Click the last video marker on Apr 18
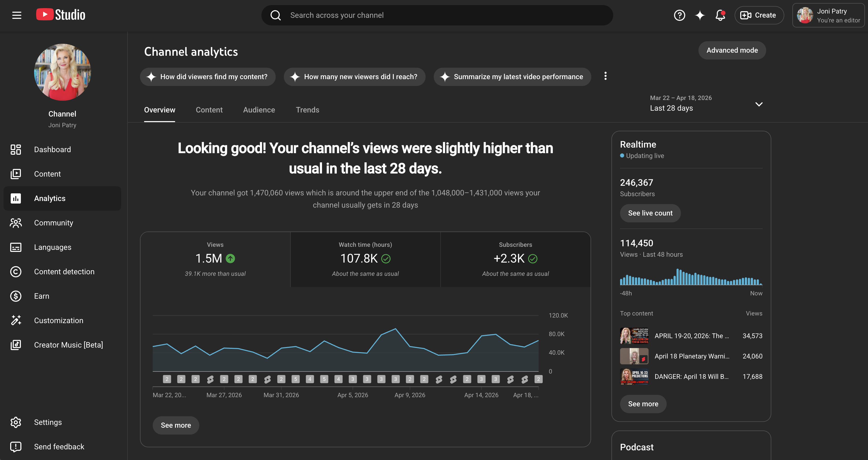Screen dimensions: 868x460 coord(538,379)
